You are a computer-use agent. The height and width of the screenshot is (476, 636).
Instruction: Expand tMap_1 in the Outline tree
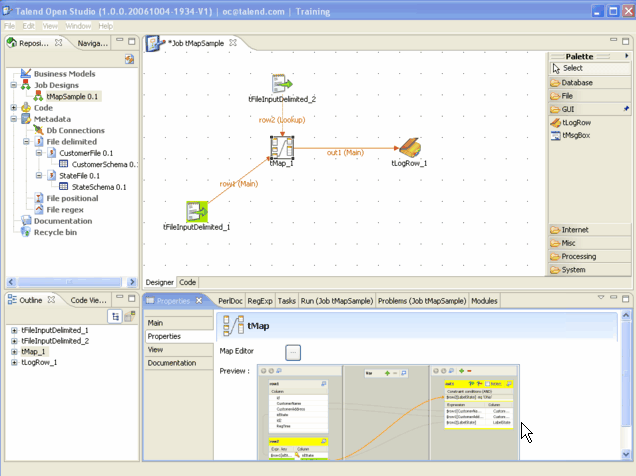(13, 351)
